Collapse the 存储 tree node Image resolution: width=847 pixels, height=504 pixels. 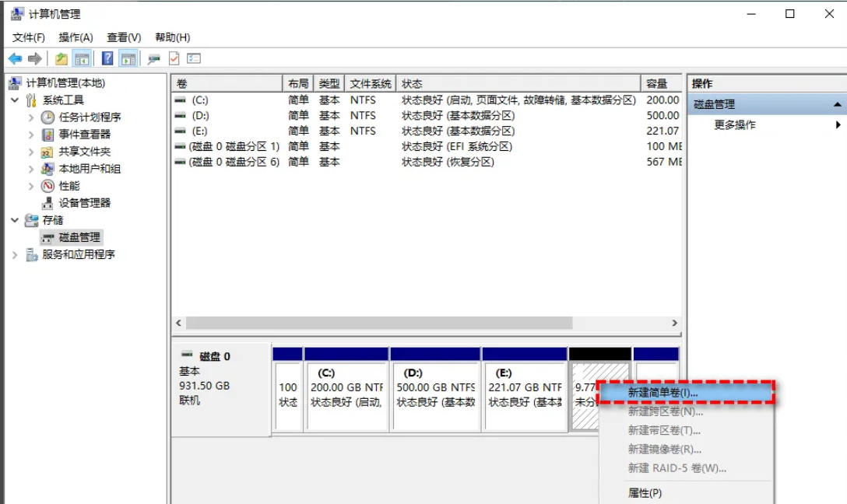coord(15,220)
